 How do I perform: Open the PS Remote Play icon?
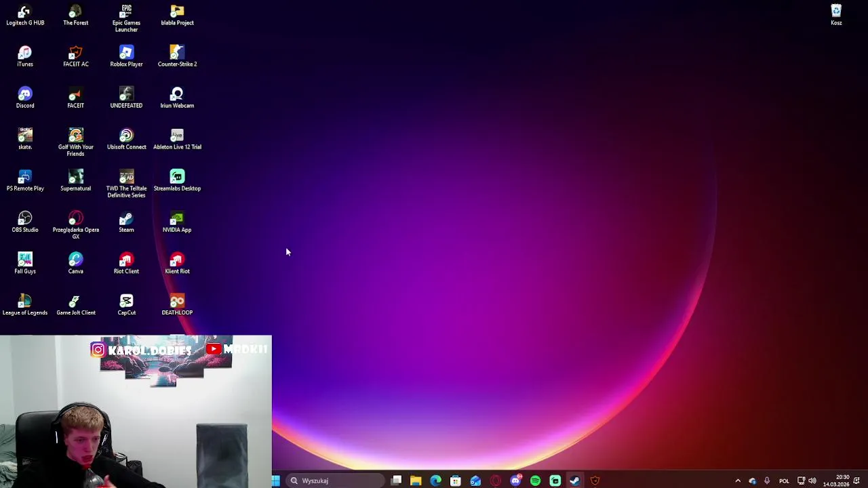[25, 181]
